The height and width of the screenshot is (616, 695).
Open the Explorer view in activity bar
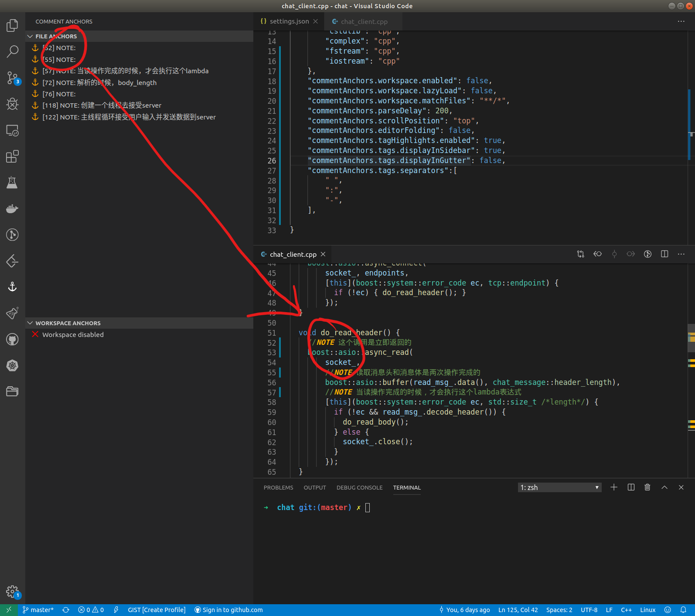pyautogui.click(x=12, y=26)
